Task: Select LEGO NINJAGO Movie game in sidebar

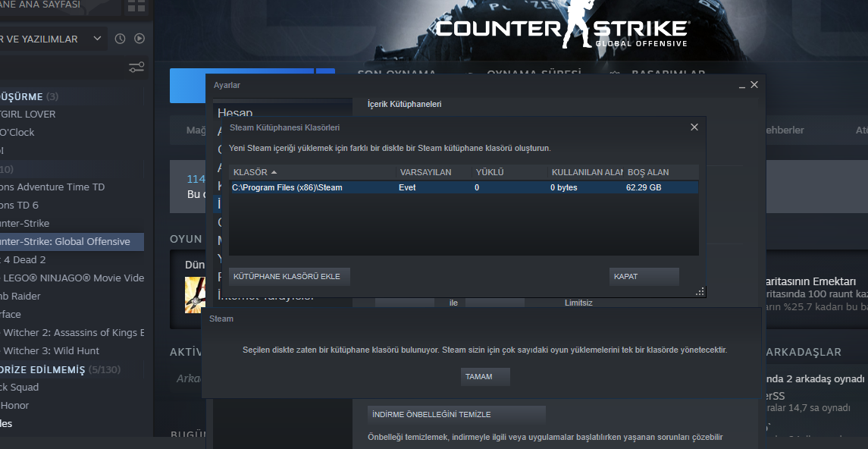Action: [x=72, y=278]
